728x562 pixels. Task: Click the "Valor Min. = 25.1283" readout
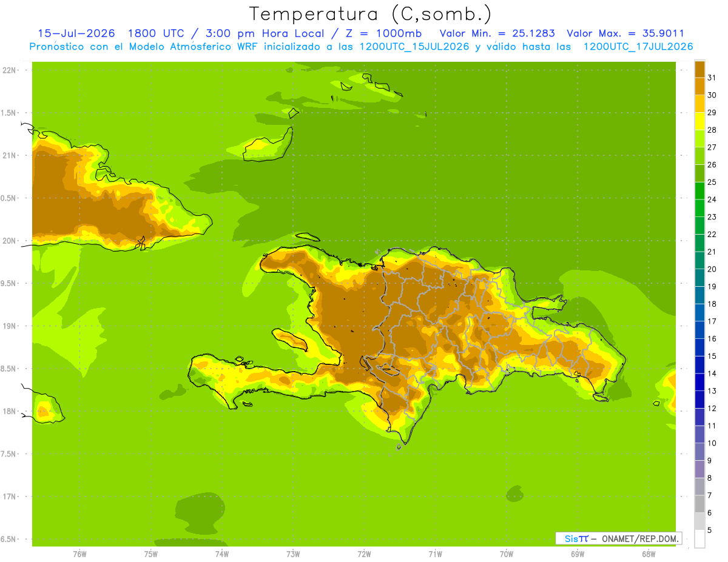coord(497,33)
